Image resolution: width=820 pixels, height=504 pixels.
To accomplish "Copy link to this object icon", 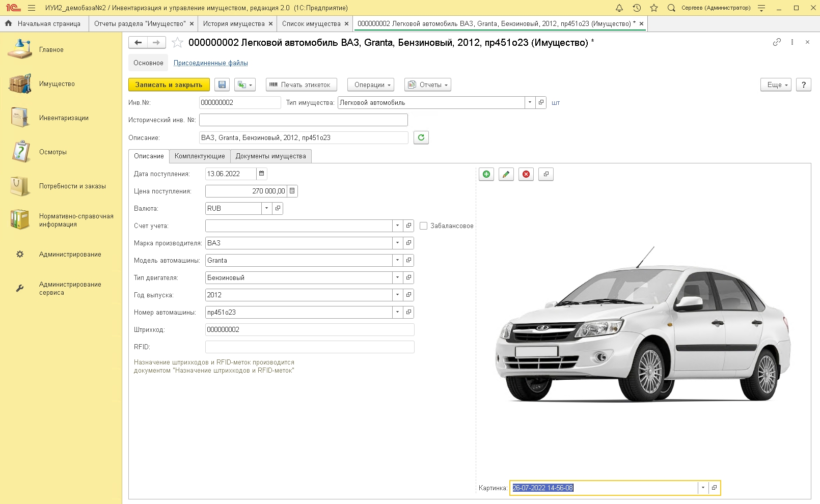I will [777, 42].
